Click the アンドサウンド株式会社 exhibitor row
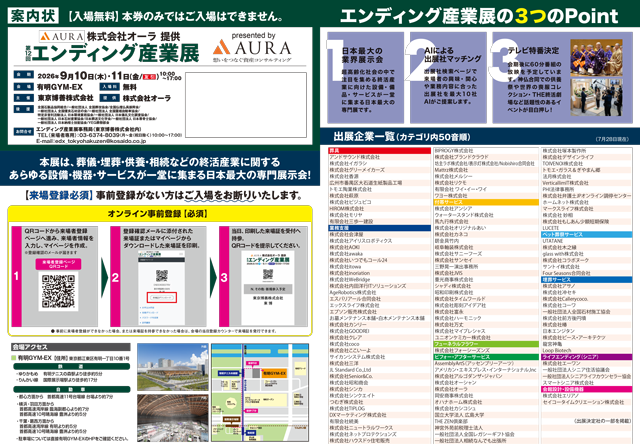 tap(379, 157)
